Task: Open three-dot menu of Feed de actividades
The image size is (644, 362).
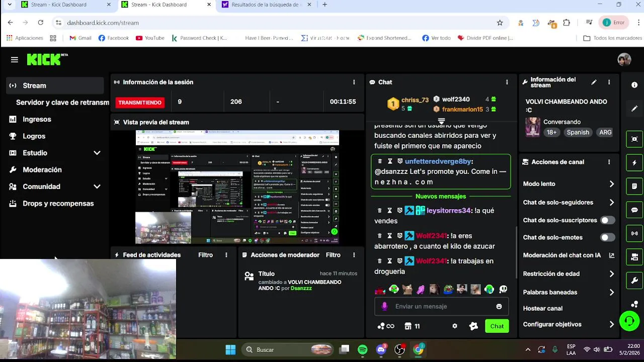Action: (226, 255)
